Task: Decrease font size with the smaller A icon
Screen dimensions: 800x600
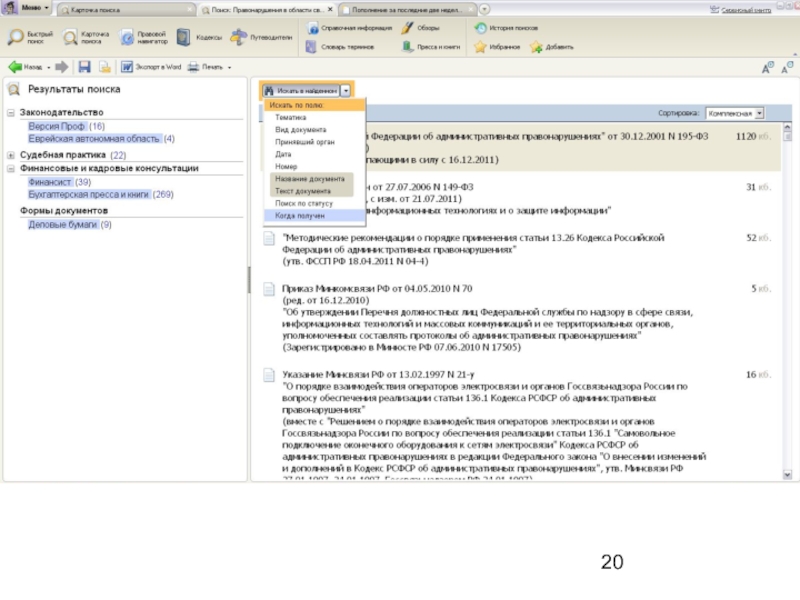Action: coord(787,67)
